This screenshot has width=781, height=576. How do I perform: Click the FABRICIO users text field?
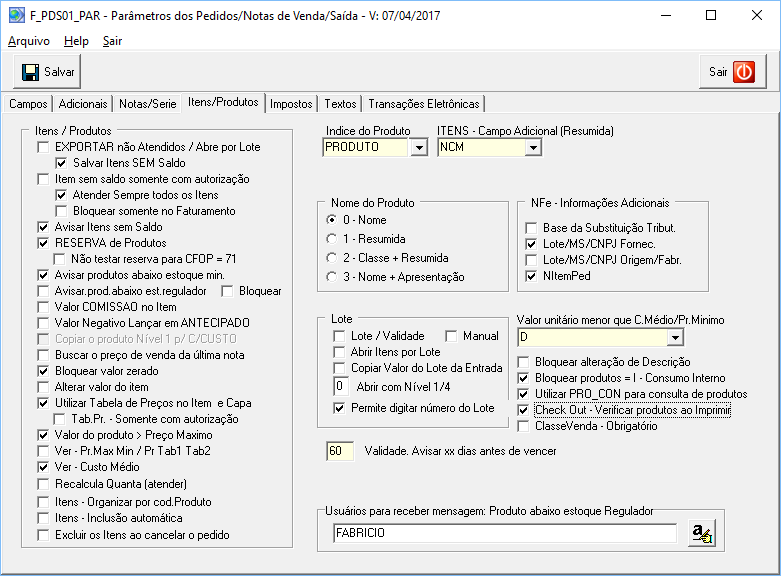tap(505, 533)
